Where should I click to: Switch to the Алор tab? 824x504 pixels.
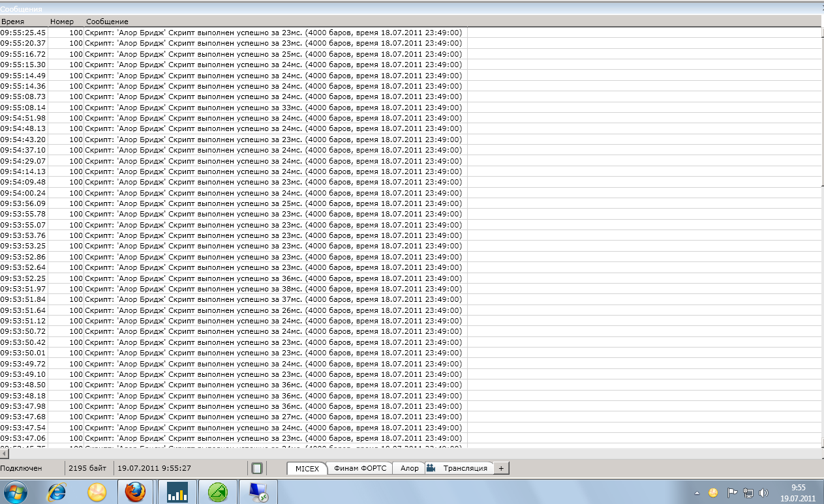coord(409,468)
